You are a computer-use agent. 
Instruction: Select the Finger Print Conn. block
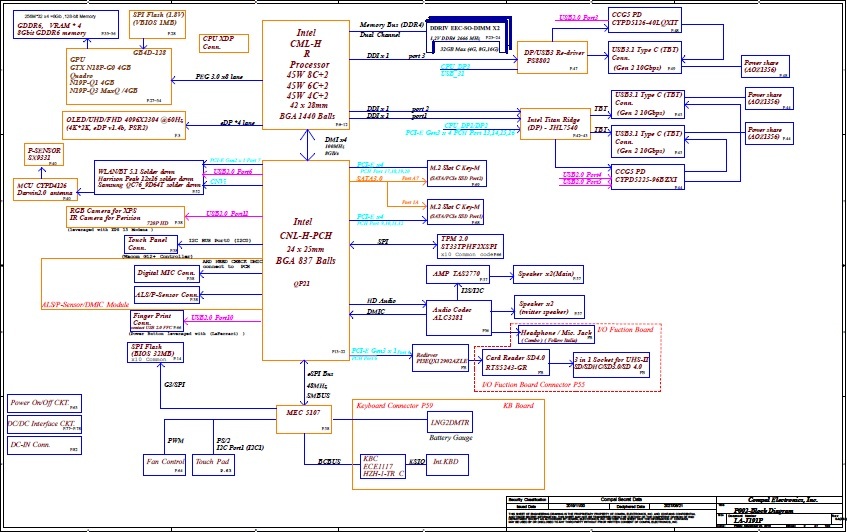tap(157, 321)
